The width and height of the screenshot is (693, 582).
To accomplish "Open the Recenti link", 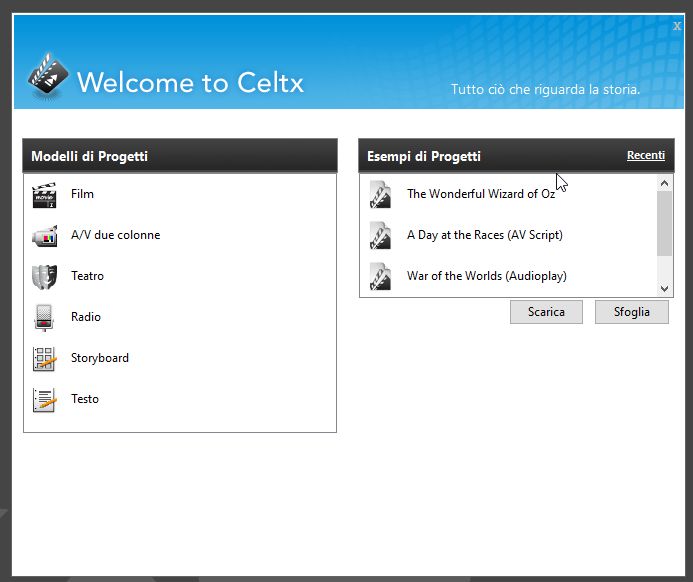I will point(646,155).
